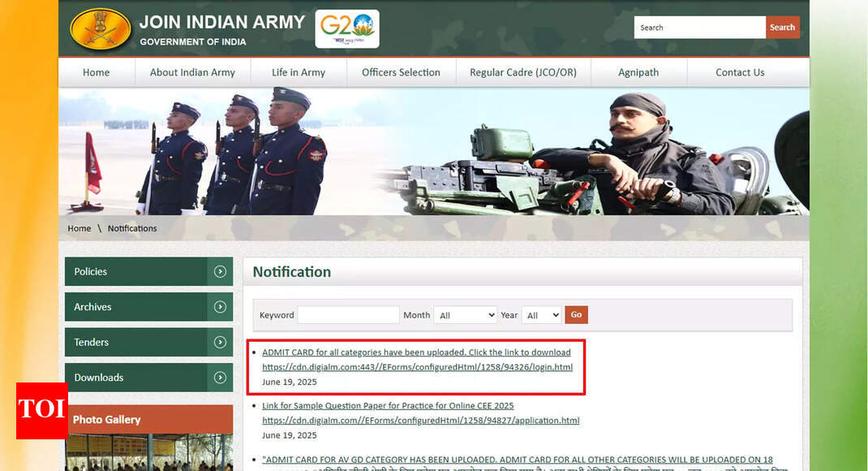
Task: Open the Officers Selection menu
Action: pyautogui.click(x=401, y=72)
